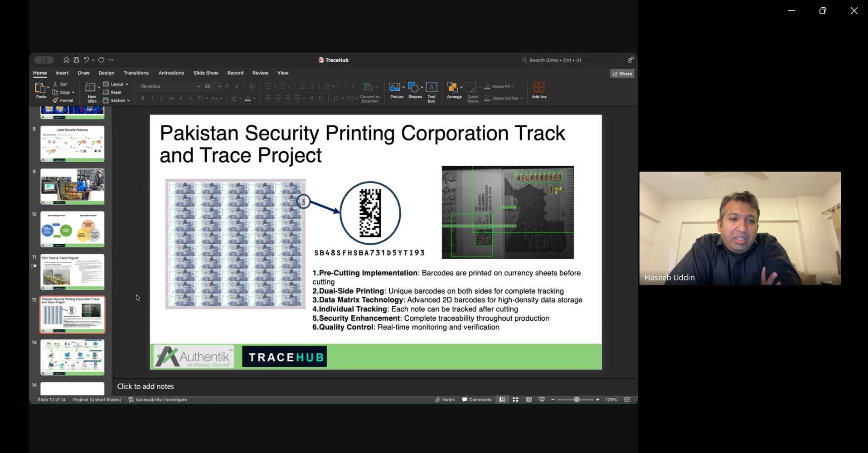
Task: Toggle Strikethrough formatting
Action: coord(171,98)
